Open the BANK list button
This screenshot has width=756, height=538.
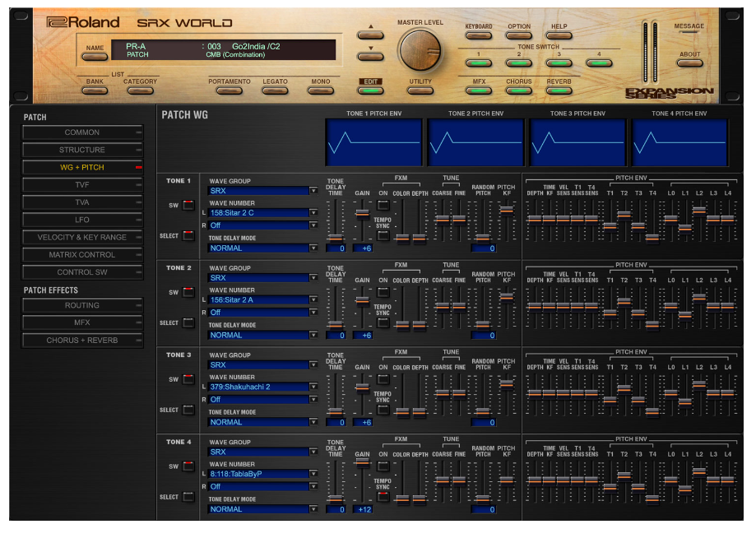(95, 90)
